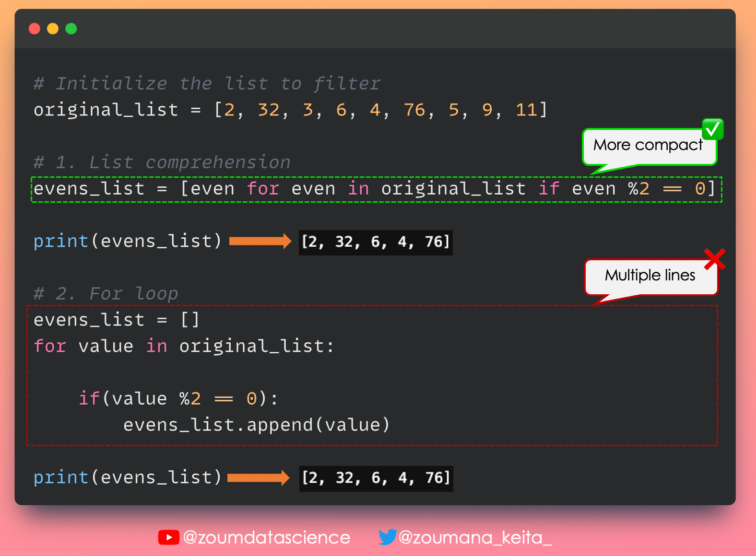The image size is (756, 556).
Task: Click the evens_list.append(value) line
Action: click(x=257, y=425)
